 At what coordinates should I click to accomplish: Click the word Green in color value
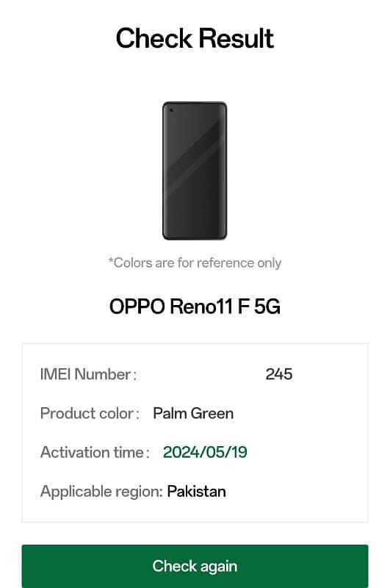(x=212, y=414)
